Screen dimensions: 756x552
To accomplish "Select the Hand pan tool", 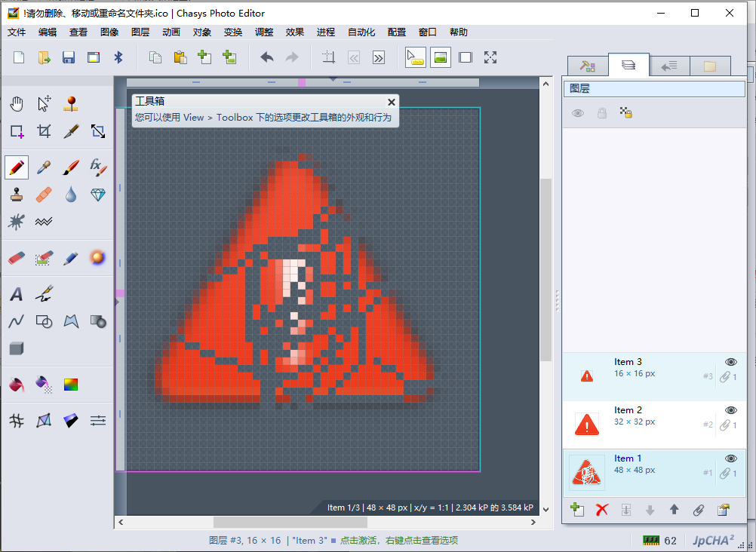I will pos(16,103).
